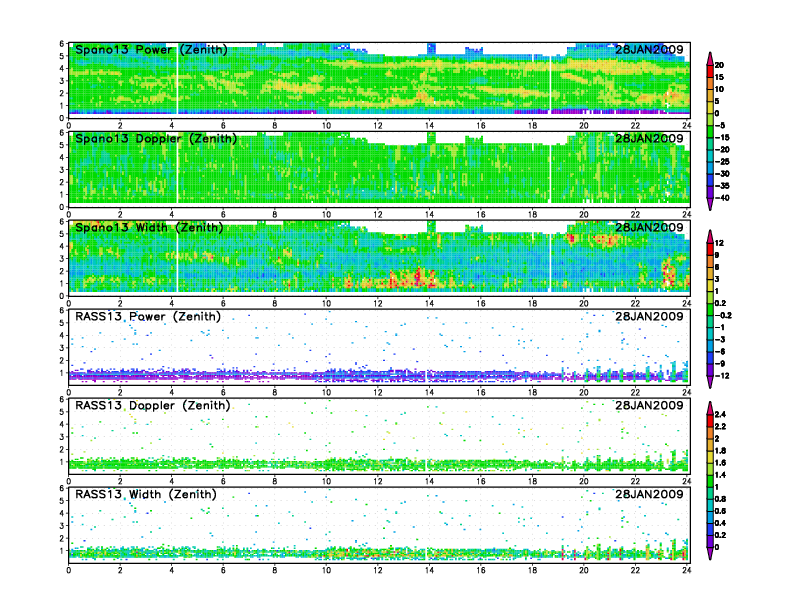Click the "RASS13 Doppler (Zenith)" panel title
The image size is (792, 612).
(x=153, y=405)
